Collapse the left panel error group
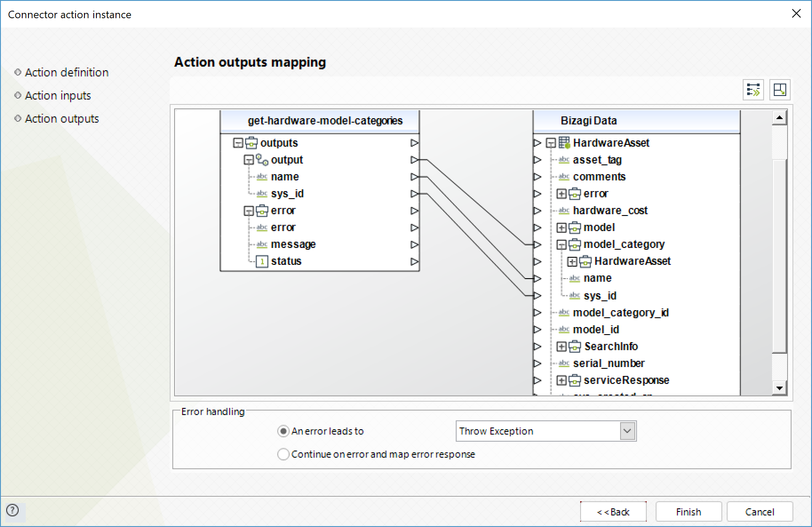 pyautogui.click(x=249, y=211)
